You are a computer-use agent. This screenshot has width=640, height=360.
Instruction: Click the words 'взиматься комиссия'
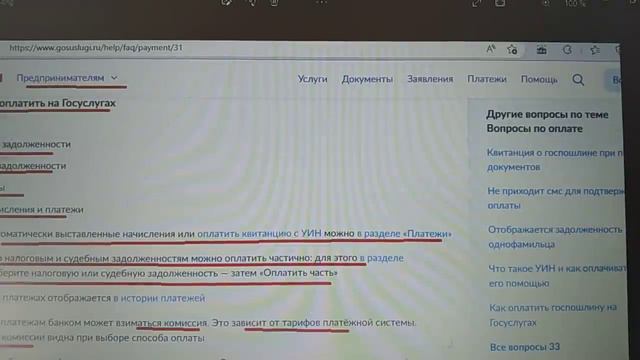(162, 323)
